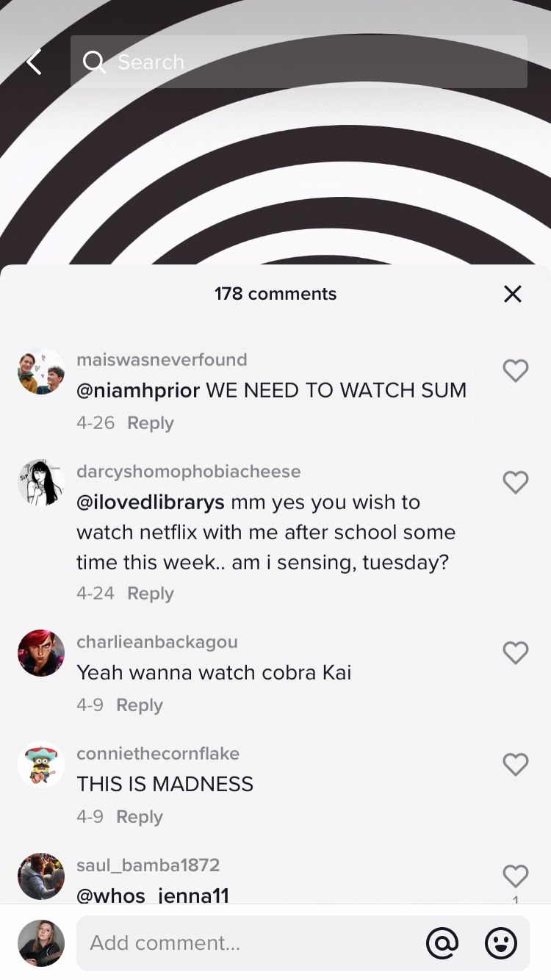Reply to maiswasneverfound's comment
551x980 pixels.
(151, 423)
